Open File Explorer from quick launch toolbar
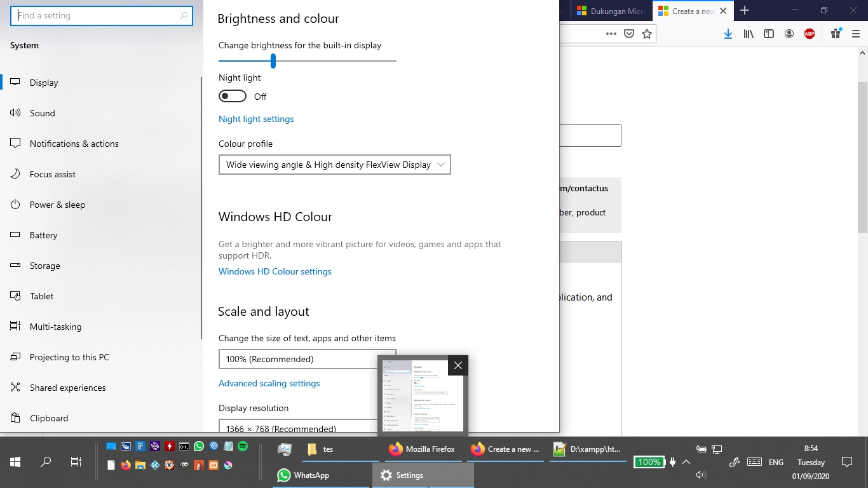868x488 pixels. tap(140, 465)
